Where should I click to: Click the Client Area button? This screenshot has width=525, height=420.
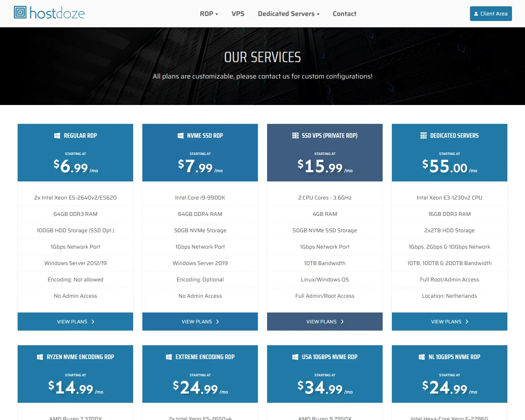click(491, 13)
